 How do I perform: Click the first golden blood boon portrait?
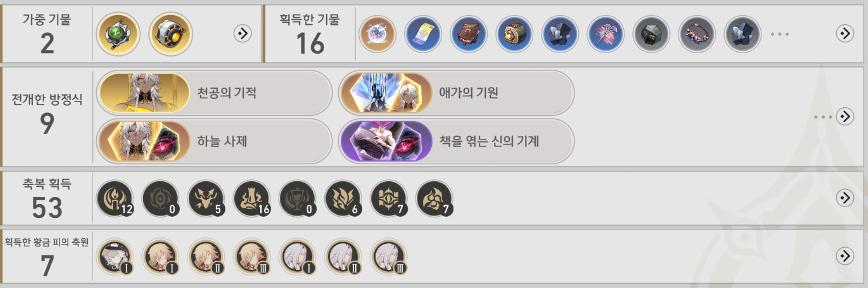[x=115, y=257]
